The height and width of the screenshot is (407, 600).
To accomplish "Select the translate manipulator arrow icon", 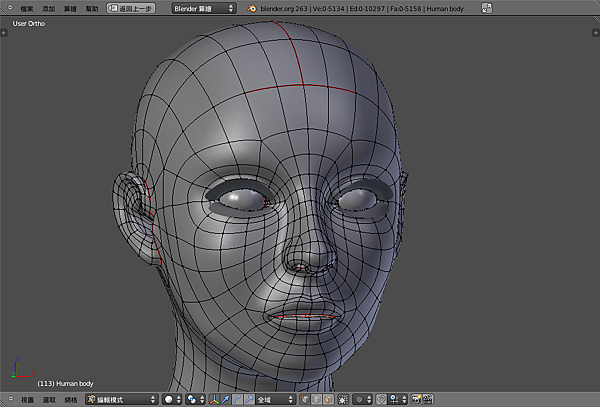I will [x=226, y=399].
